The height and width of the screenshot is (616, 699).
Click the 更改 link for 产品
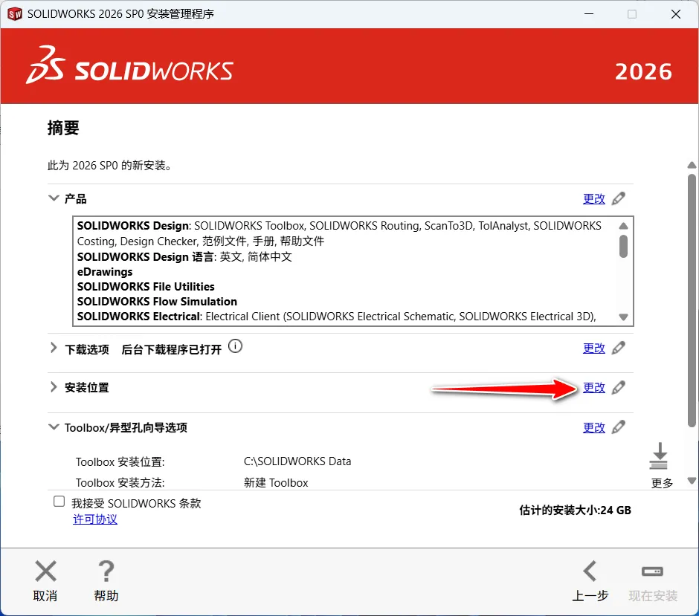594,198
